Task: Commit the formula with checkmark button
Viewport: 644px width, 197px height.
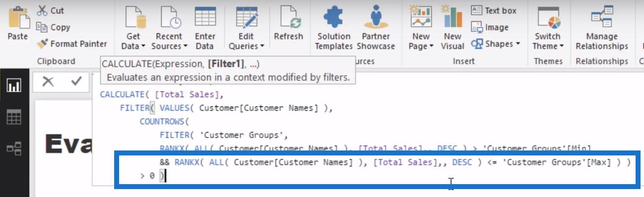Action: click(76, 81)
